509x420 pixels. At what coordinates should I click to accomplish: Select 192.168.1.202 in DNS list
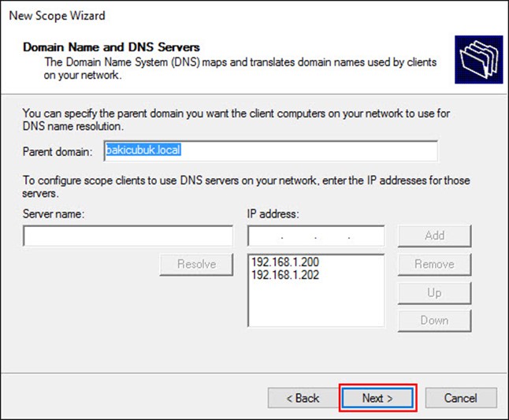coord(285,275)
